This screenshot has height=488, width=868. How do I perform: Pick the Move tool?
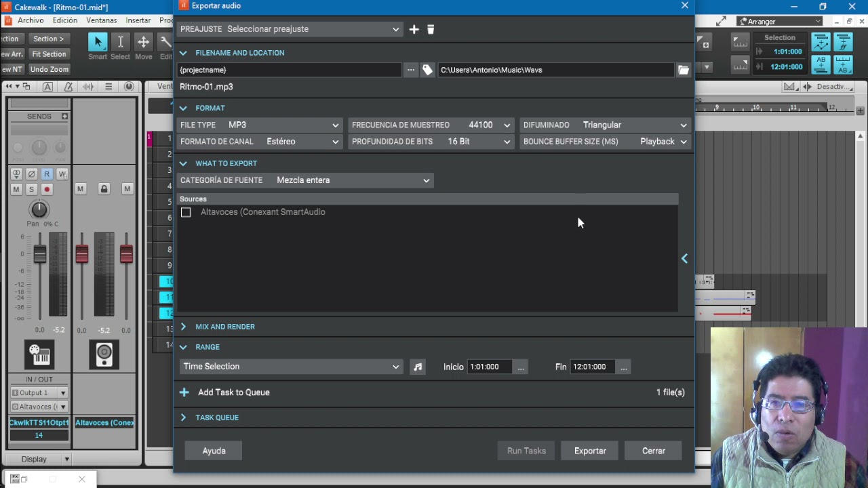pyautogui.click(x=143, y=42)
